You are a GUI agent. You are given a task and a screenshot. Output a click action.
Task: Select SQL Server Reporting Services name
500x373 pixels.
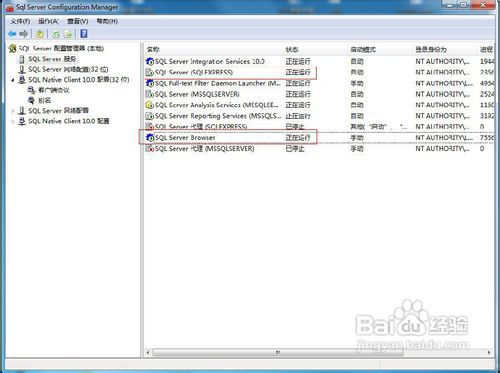pyautogui.click(x=218, y=116)
